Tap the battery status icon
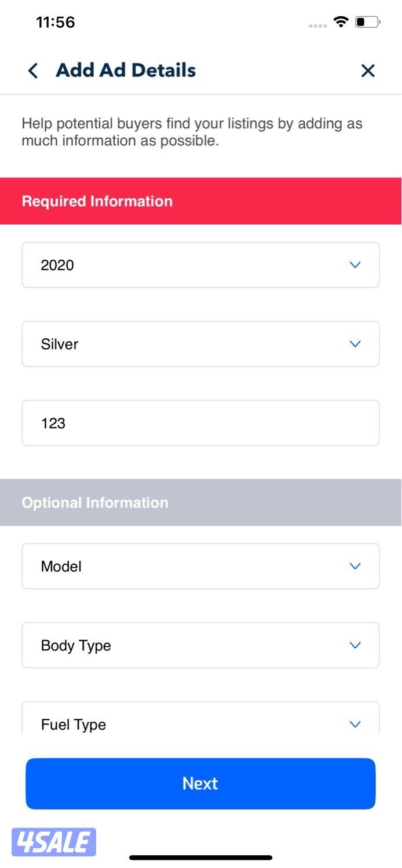 [367, 22]
